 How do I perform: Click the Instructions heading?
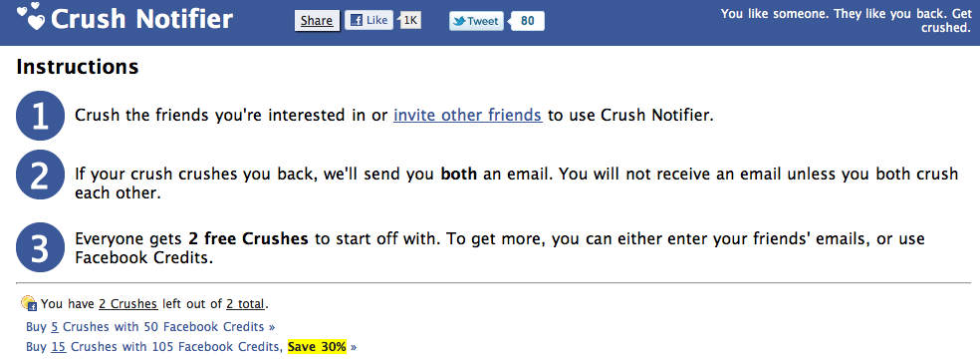78,67
